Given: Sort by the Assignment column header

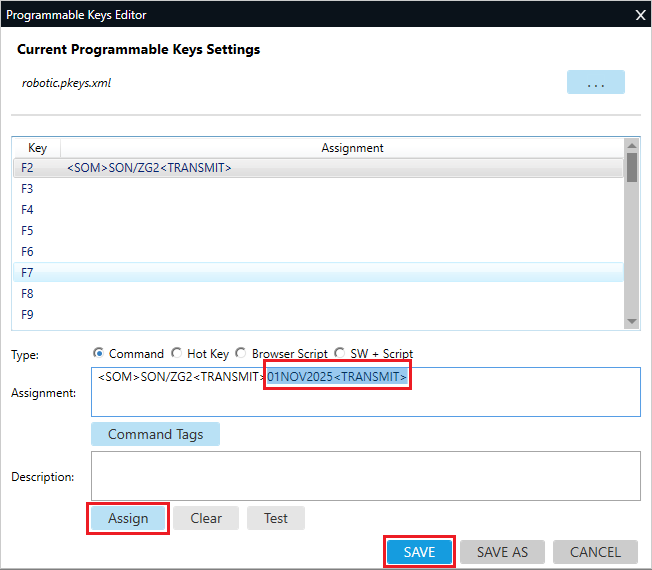Looking at the screenshot, I should coord(352,147).
